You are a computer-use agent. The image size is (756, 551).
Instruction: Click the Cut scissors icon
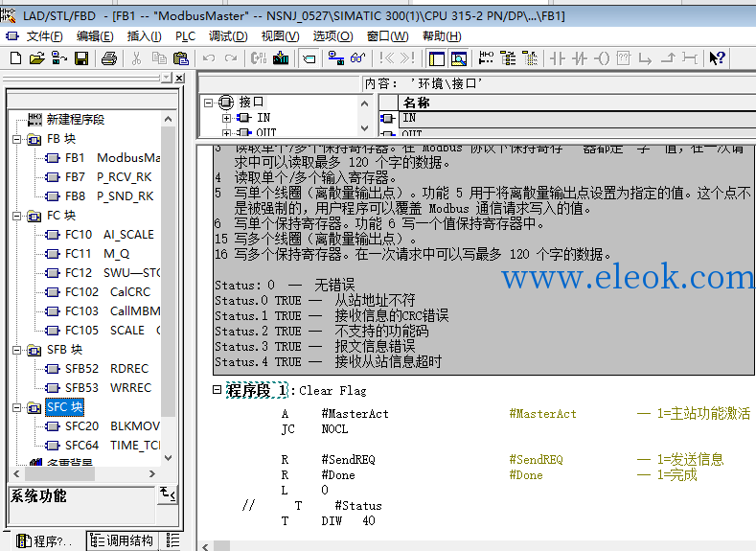tap(136, 58)
